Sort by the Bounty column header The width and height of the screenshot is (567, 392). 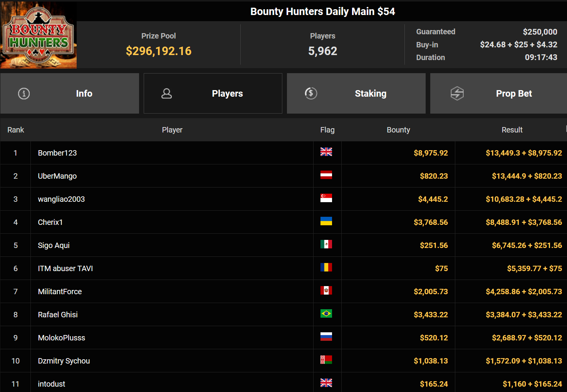coord(398,130)
